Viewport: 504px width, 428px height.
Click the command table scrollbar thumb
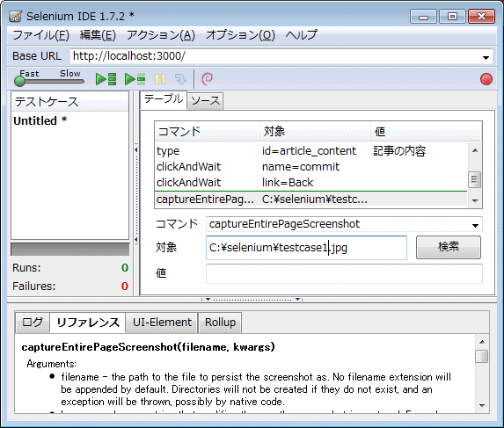point(474,180)
